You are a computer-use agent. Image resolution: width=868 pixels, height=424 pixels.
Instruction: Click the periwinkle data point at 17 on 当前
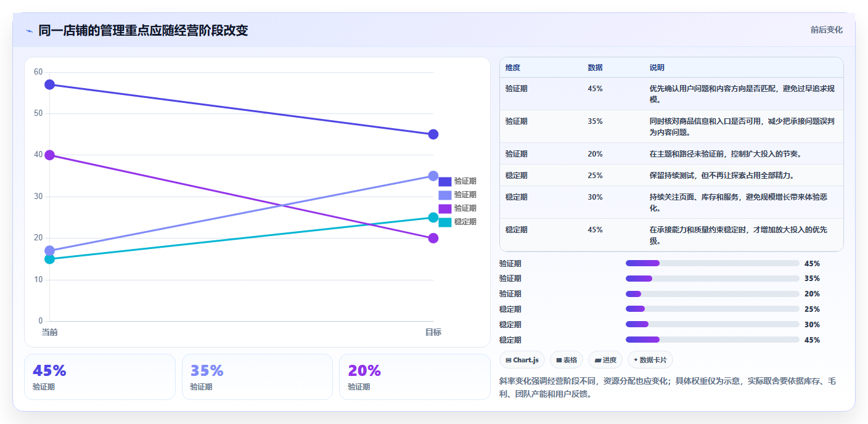(50, 251)
